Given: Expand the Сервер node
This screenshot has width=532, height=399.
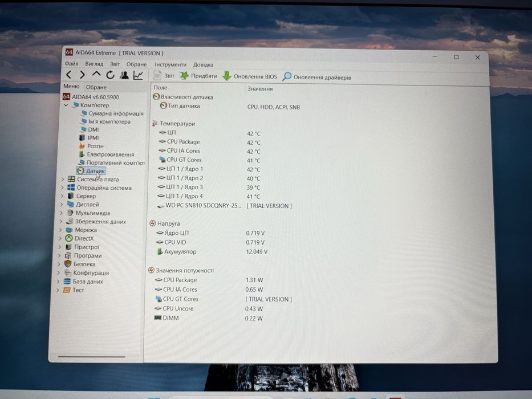Looking at the screenshot, I should coord(62,196).
